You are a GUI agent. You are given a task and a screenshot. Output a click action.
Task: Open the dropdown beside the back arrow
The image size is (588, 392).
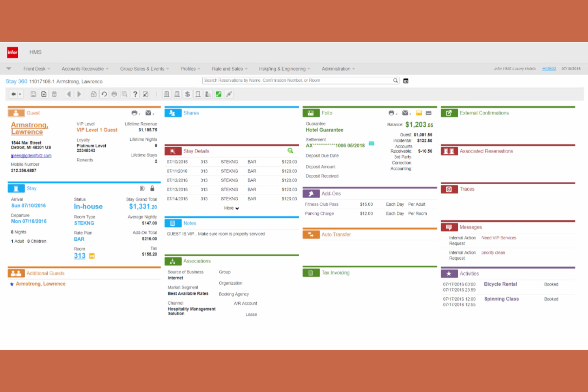point(21,94)
